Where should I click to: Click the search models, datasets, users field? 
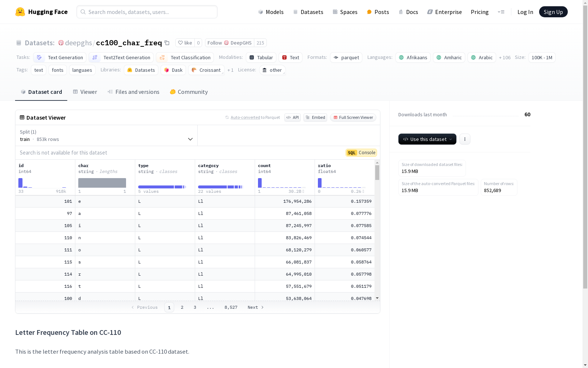coord(147,12)
